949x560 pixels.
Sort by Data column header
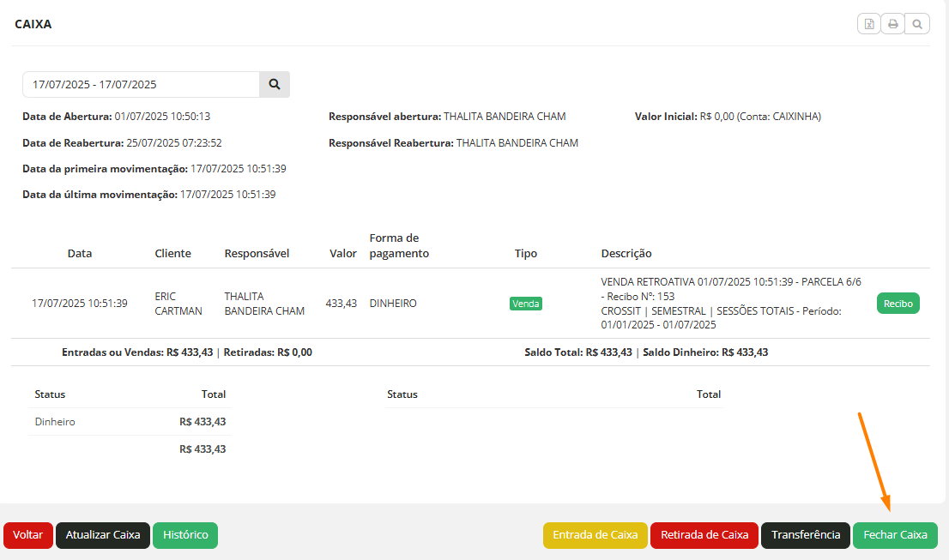(x=80, y=253)
